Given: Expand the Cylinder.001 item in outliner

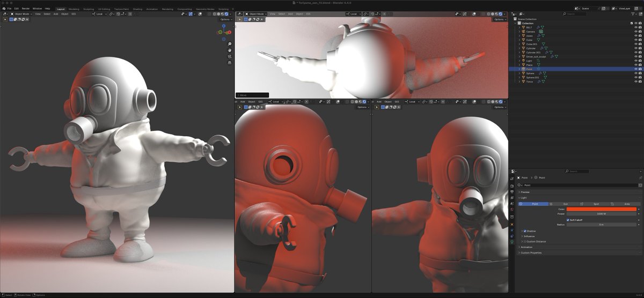Looking at the screenshot, I should click(519, 53).
